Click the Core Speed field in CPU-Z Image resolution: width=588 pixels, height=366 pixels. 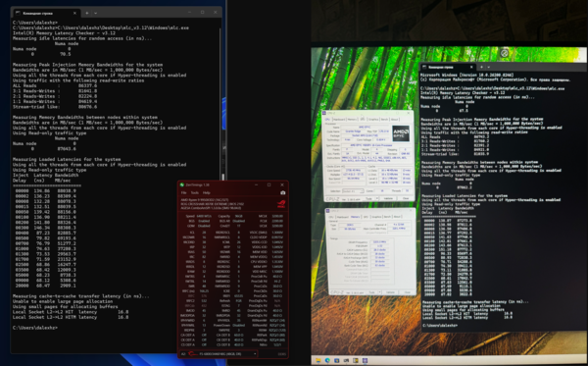(x=352, y=171)
